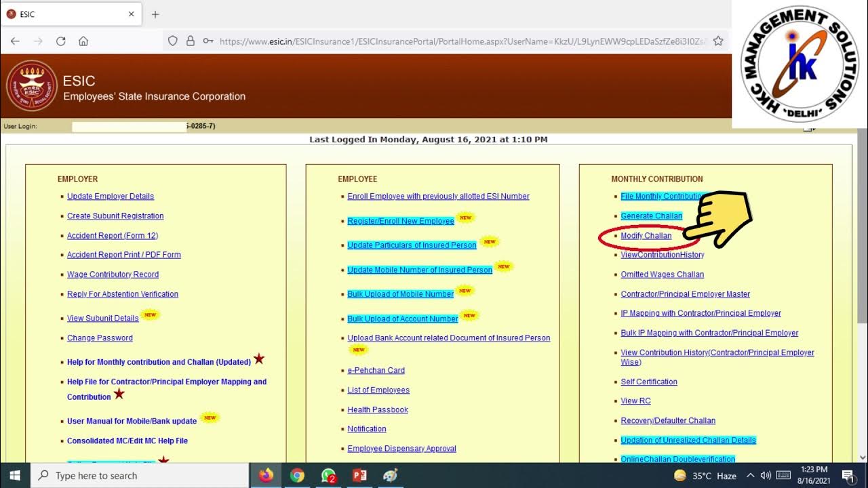Open IP Mapping with Contractor/Principal Employer
This screenshot has height=488, width=868.
click(x=701, y=314)
